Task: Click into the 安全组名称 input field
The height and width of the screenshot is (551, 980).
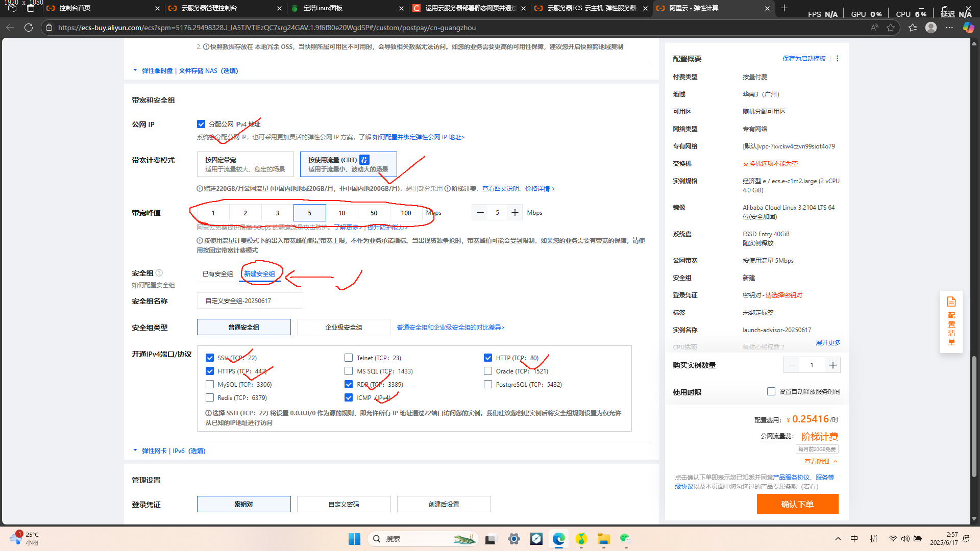Action: pos(250,301)
